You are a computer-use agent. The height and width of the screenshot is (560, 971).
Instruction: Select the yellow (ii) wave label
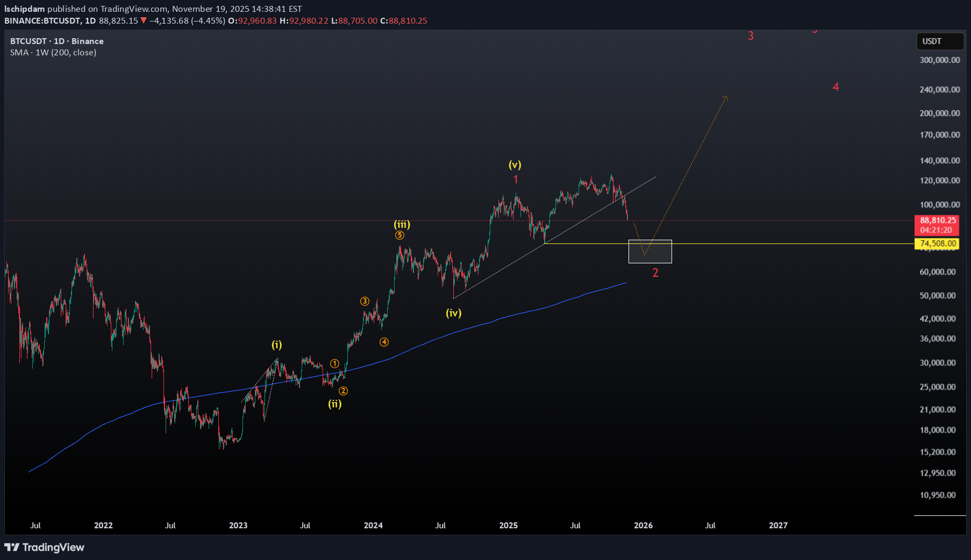coord(334,404)
